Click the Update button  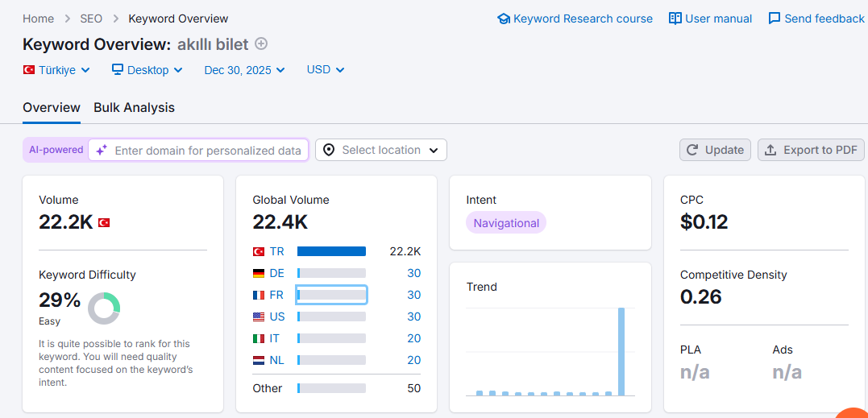click(x=715, y=150)
